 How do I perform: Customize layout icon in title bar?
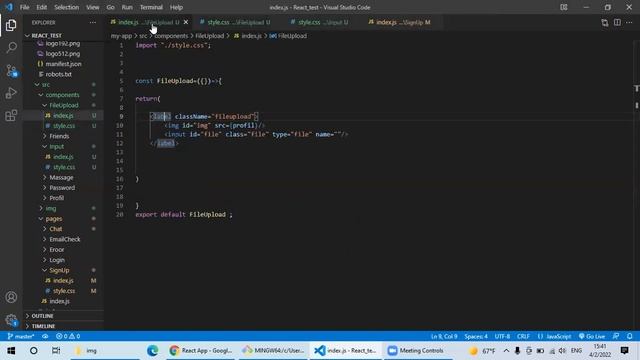pyautogui.click(x=564, y=7)
